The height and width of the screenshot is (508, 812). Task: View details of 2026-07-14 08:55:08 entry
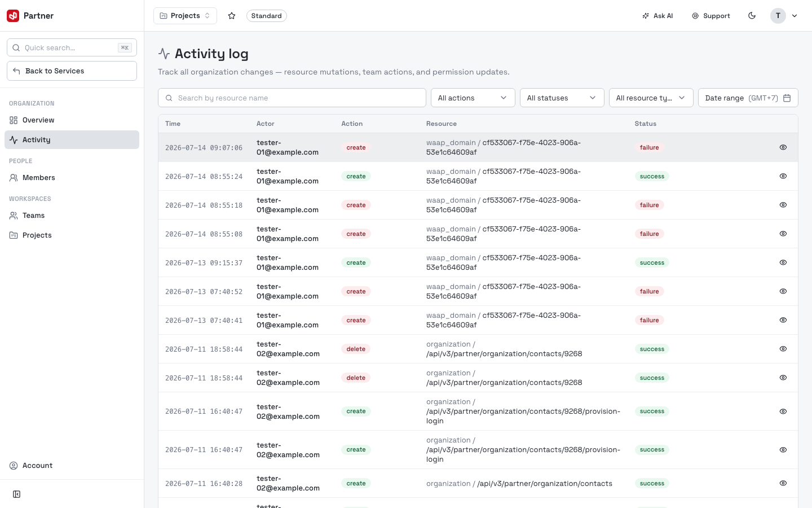(783, 234)
